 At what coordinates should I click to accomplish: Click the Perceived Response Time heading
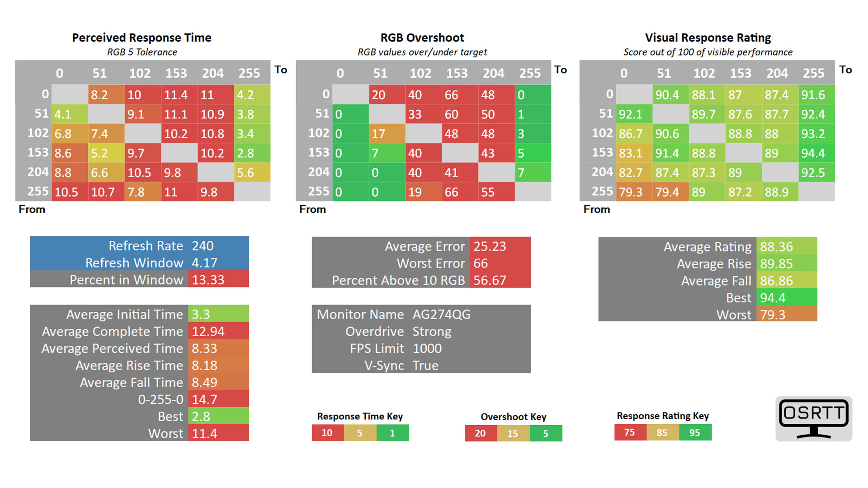click(142, 38)
